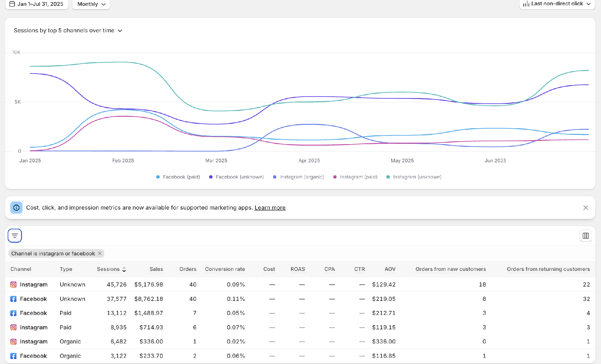Click the $8,762.18 sales value

149,299
